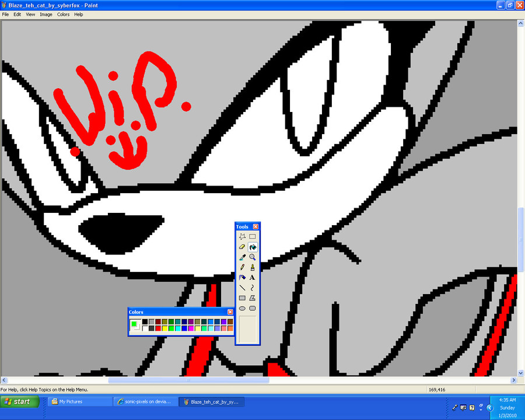Image resolution: width=525 pixels, height=420 pixels.
Task: Activate the Airbrush spray can tool
Action: pos(243,278)
